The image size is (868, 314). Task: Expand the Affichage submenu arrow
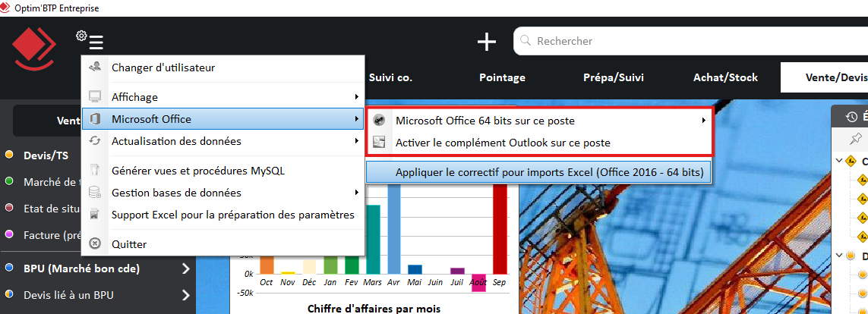[x=356, y=97]
